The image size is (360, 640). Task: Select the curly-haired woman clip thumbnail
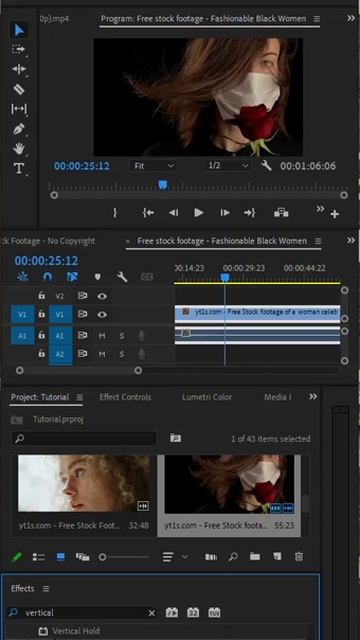point(84,484)
